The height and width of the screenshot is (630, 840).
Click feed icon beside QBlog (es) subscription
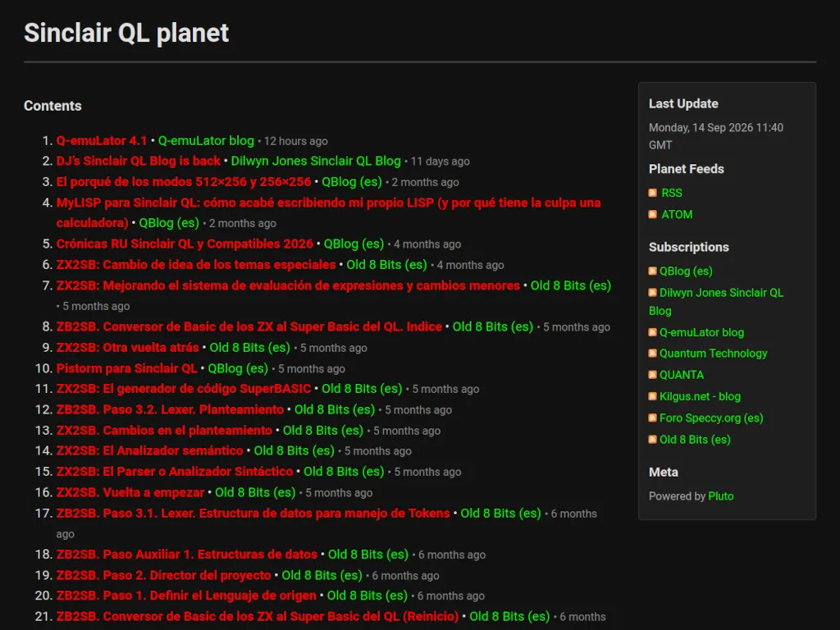coord(652,271)
